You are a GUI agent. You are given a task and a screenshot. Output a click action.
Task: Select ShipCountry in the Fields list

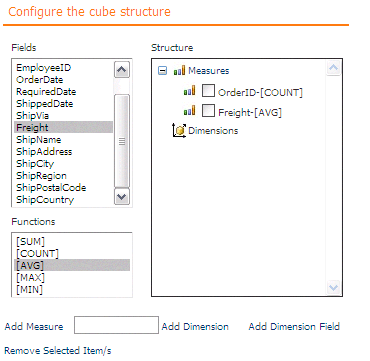(63, 200)
